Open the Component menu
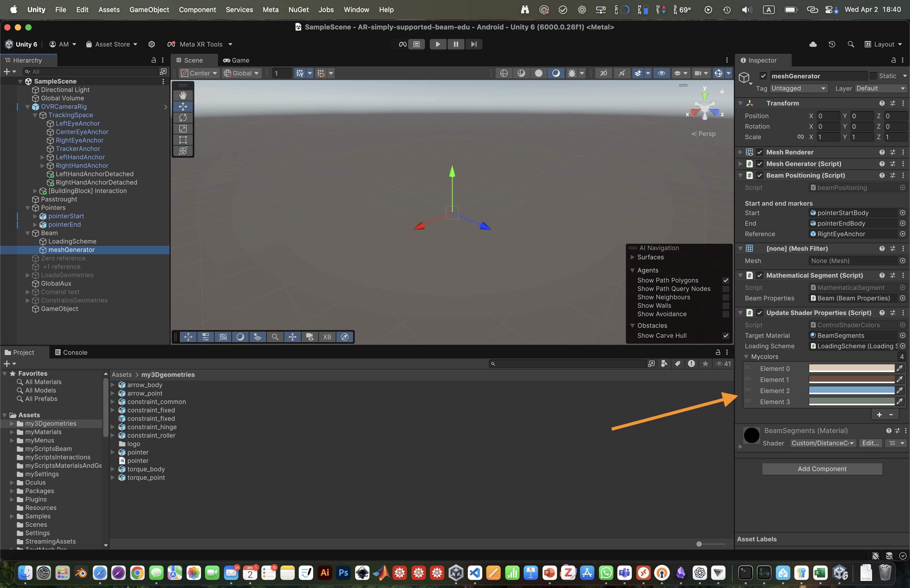Screen dimensions: 910x588 click(197, 9)
